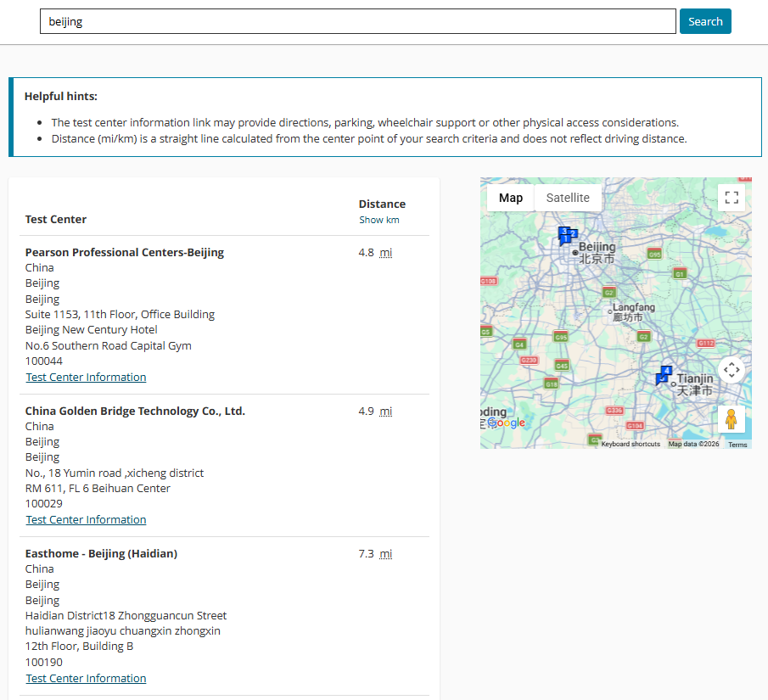Click the Haidian District18 Zhongguancun Street line
Image resolution: width=768 pixels, height=700 pixels.
coord(126,616)
